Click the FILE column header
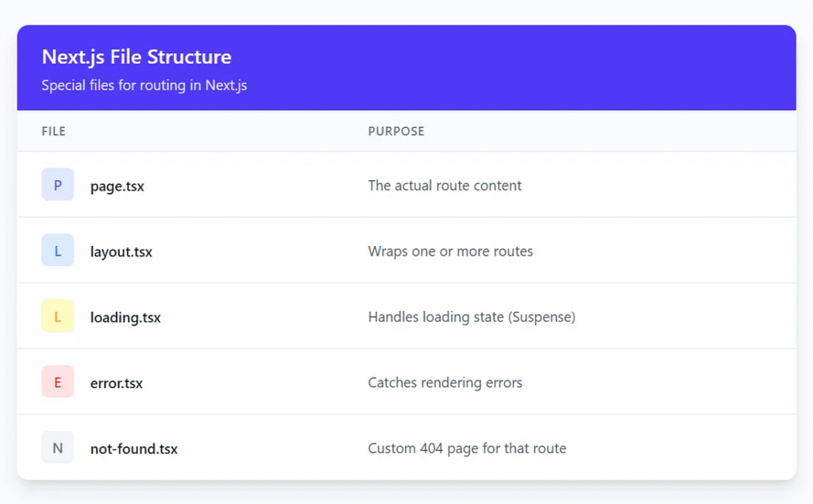 pyautogui.click(x=54, y=131)
